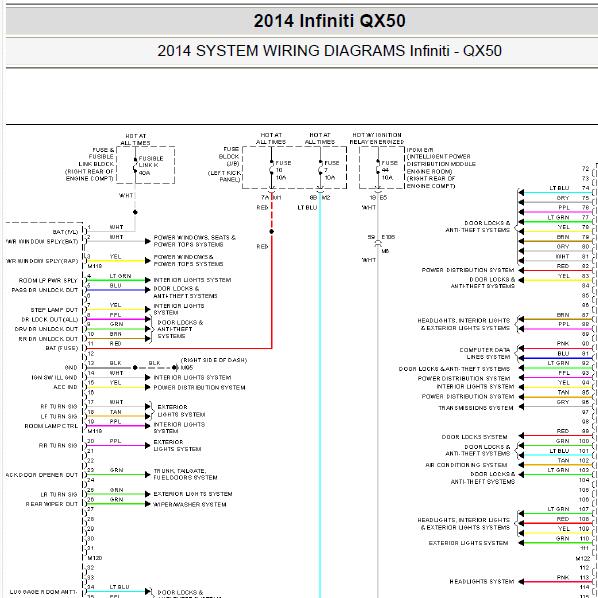Select the "LUGGAGE ROOM ANTI-" label at pin 34
The height and width of the screenshot is (598, 598).
(x=43, y=592)
